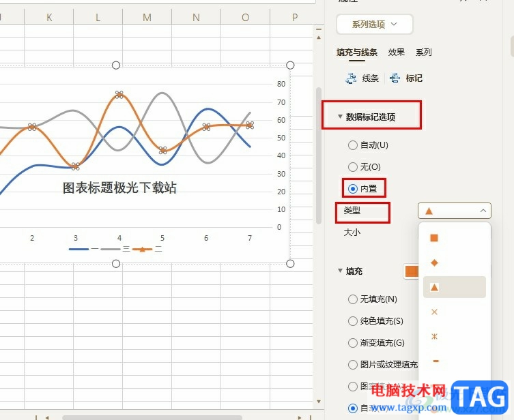The width and height of the screenshot is (514, 420).
Task: Click the axis value 80
Action: click(x=281, y=84)
